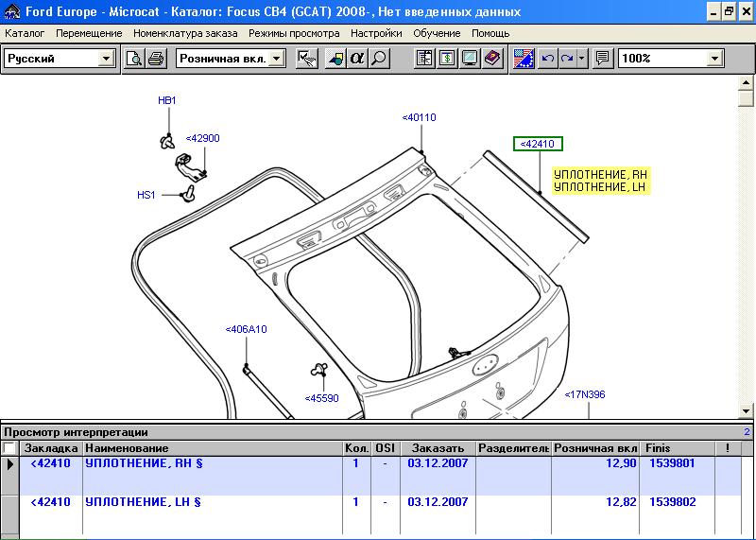Screen dimensions: 756x540
Task: Click the date 03.12.2007 in the RH row
Action: point(438,463)
